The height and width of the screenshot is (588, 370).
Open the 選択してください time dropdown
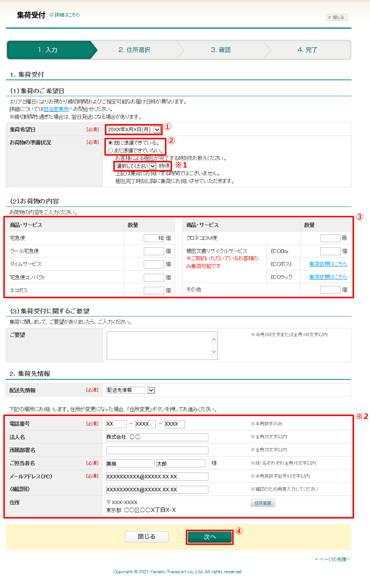pyautogui.click(x=136, y=166)
